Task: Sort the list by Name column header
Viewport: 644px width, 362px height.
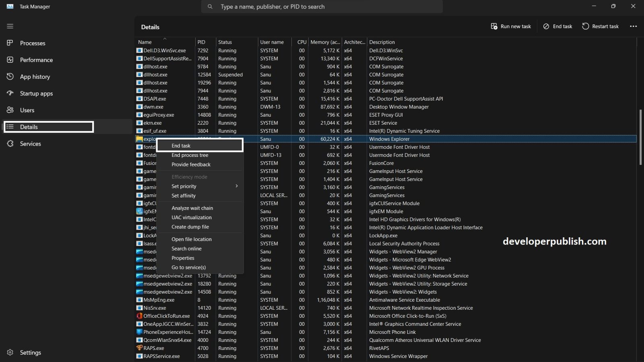Action: pyautogui.click(x=145, y=42)
